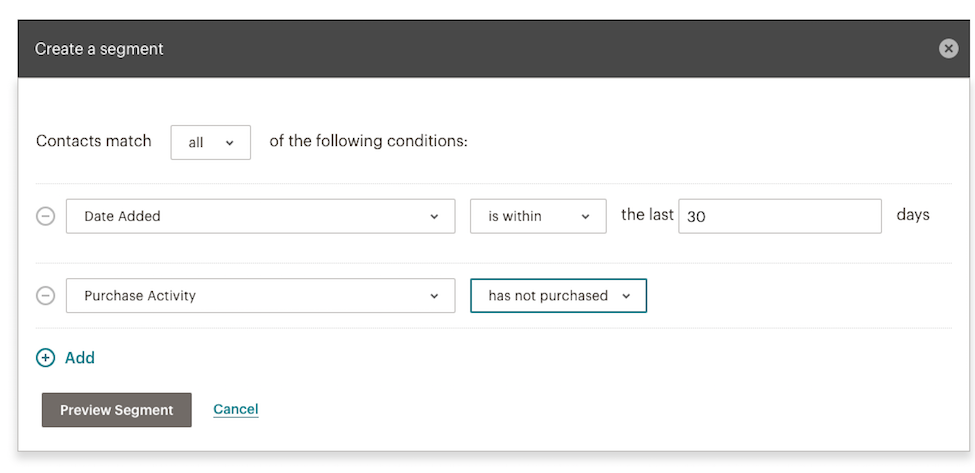This screenshot has width=975, height=473.
Task: Click the 'Create a segment' dialog title
Action: point(99,49)
